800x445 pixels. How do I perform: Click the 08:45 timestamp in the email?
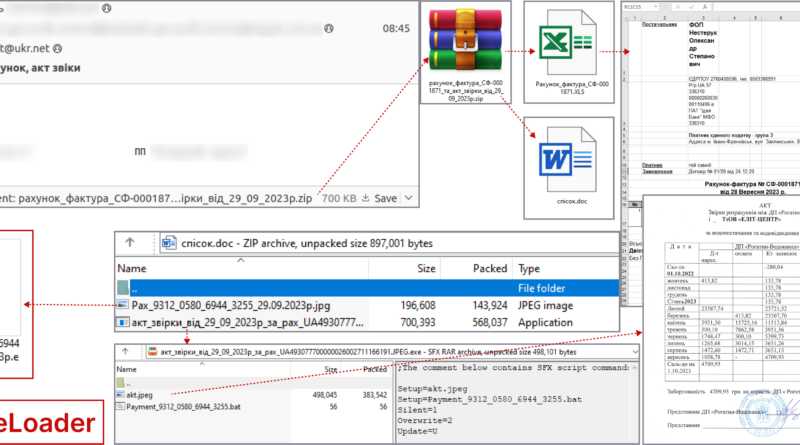point(396,29)
